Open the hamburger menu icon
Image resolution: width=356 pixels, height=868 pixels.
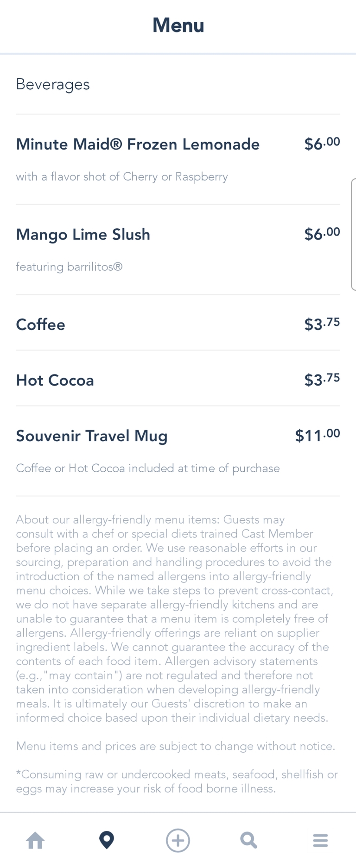click(320, 840)
